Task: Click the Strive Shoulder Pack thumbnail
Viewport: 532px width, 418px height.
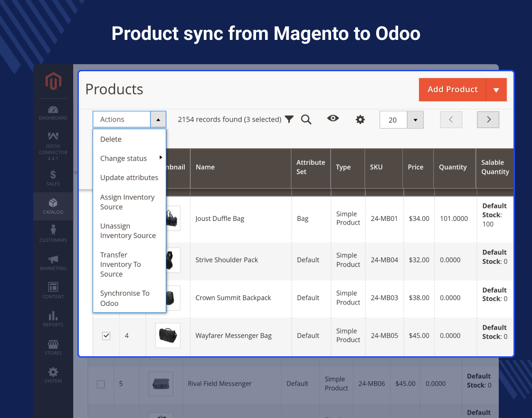Action: (173, 260)
